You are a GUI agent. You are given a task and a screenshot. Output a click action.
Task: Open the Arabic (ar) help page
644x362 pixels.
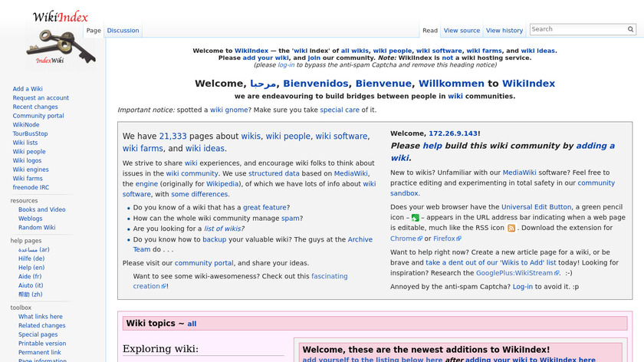34,250
